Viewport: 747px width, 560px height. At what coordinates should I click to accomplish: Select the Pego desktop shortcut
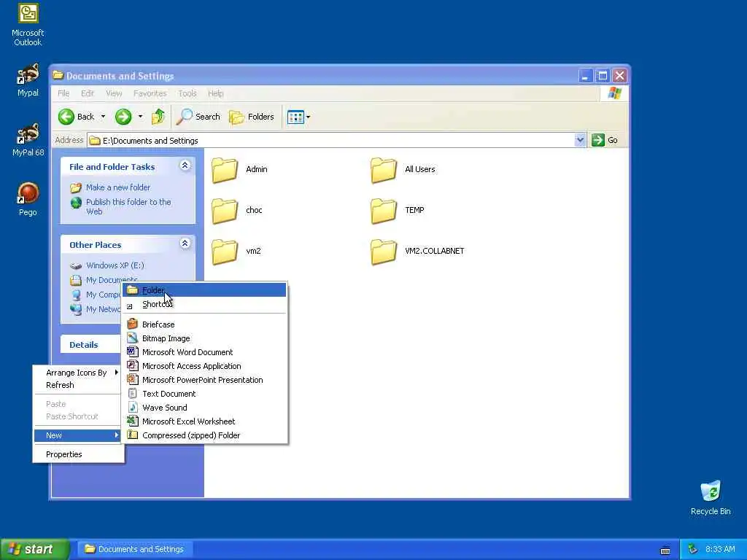tap(28, 200)
